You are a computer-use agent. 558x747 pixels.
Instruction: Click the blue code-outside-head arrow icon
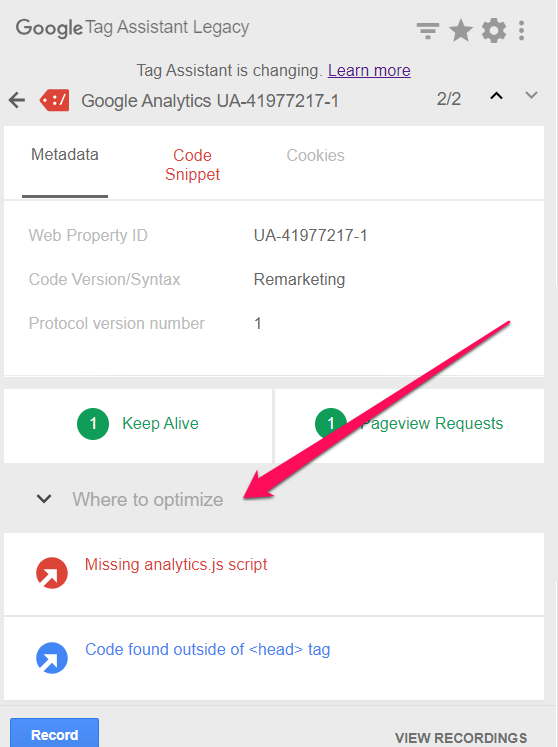(x=52, y=658)
